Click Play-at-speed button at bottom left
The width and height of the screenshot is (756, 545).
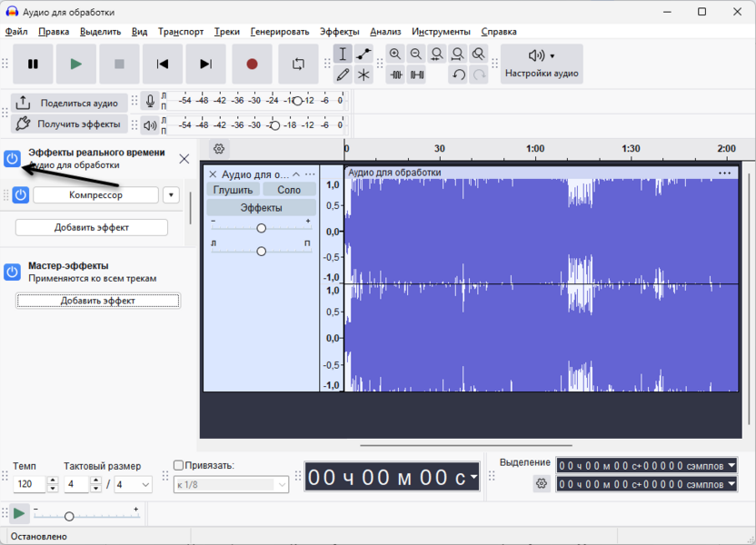(19, 514)
